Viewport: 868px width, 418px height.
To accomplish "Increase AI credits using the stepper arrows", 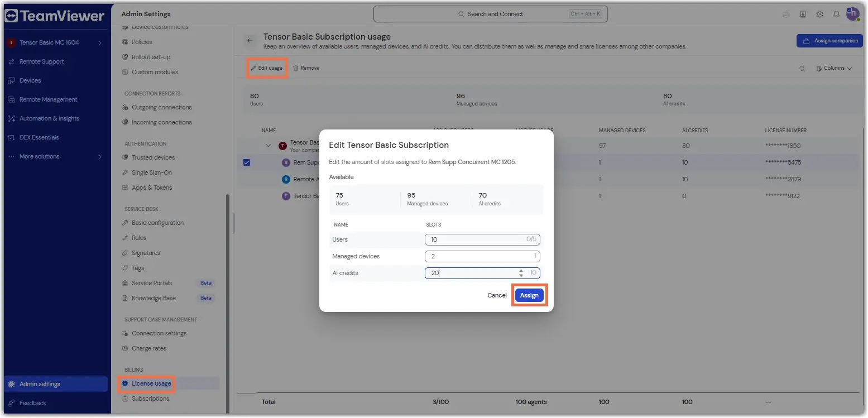I will pyautogui.click(x=521, y=271).
